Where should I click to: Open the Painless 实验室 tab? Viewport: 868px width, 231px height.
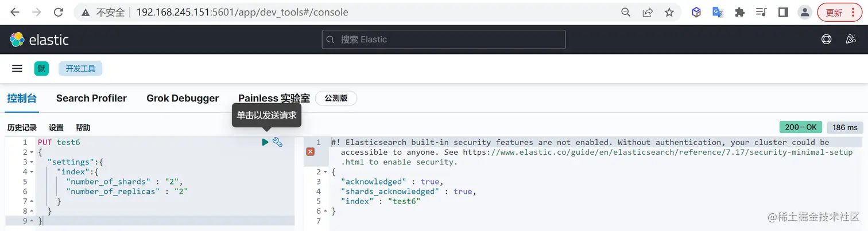274,98
